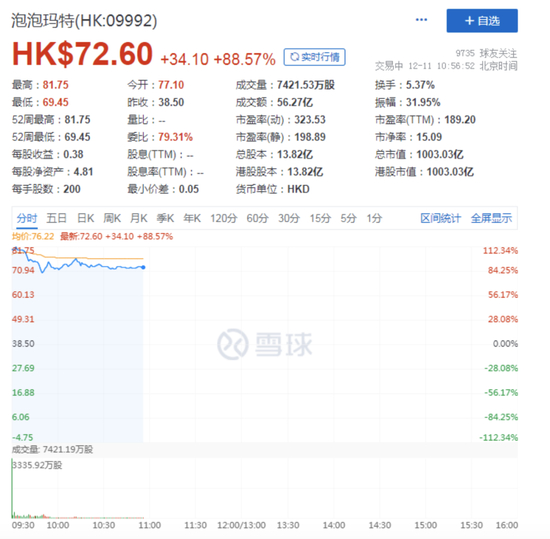Show the chart fullscreen via 全屏显示
The image size is (550, 539).
(x=491, y=218)
